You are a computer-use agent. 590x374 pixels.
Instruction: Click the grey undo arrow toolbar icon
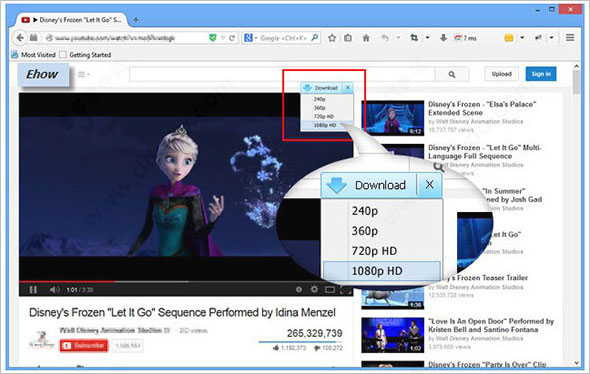(385, 38)
